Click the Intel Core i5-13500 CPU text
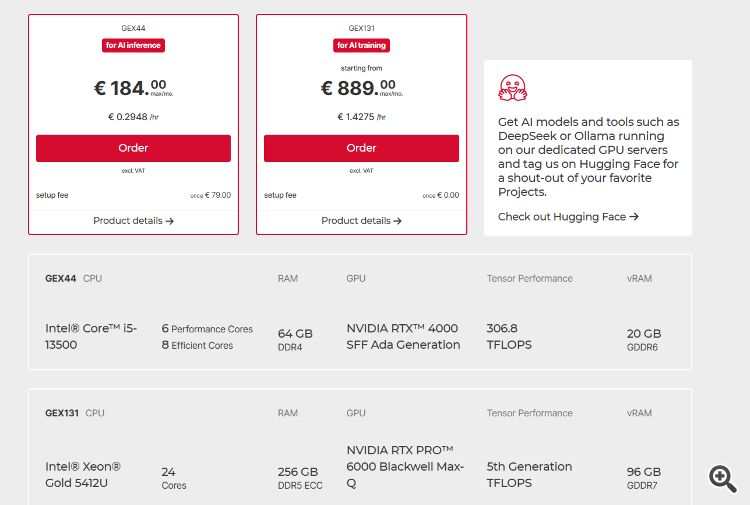 click(x=90, y=336)
